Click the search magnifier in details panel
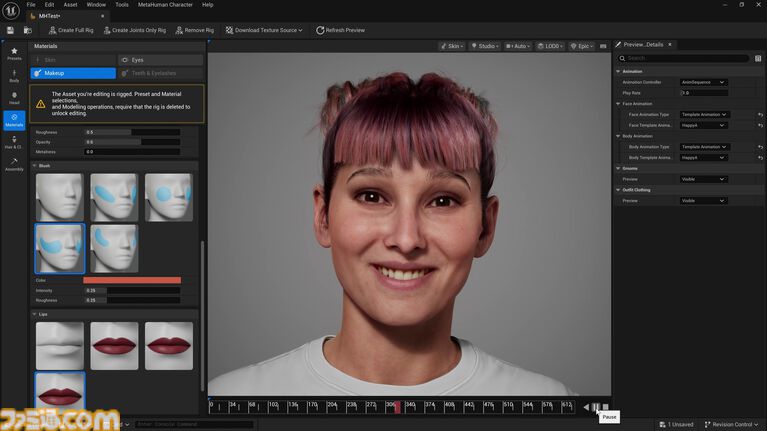This screenshot has width=767, height=431. [622, 58]
